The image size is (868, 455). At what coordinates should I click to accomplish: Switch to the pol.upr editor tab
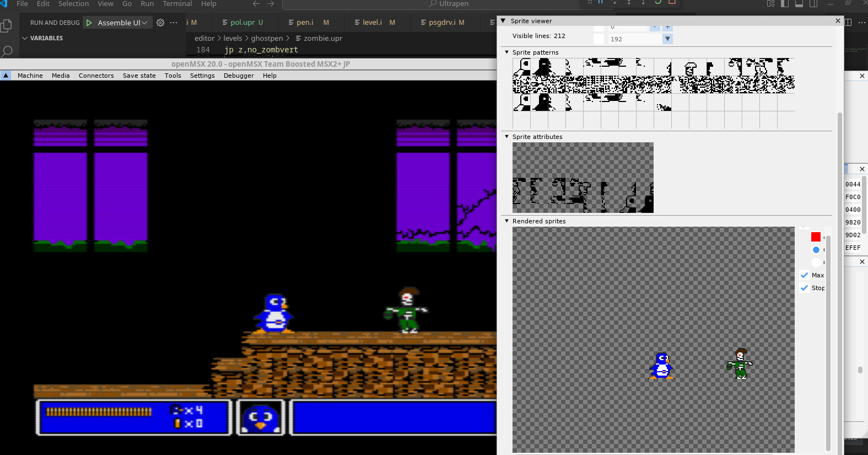[242, 23]
